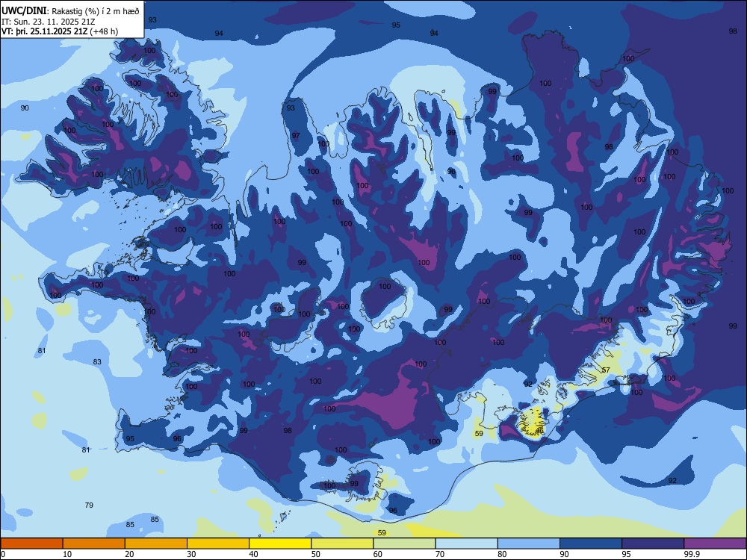Click the bright yellow 40–50 legend swatch

point(280,544)
